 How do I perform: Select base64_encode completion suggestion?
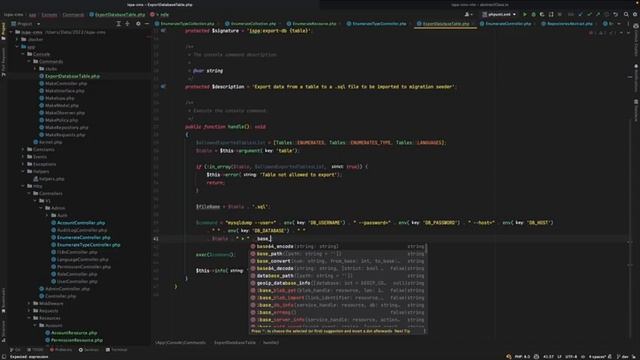click(x=338, y=246)
